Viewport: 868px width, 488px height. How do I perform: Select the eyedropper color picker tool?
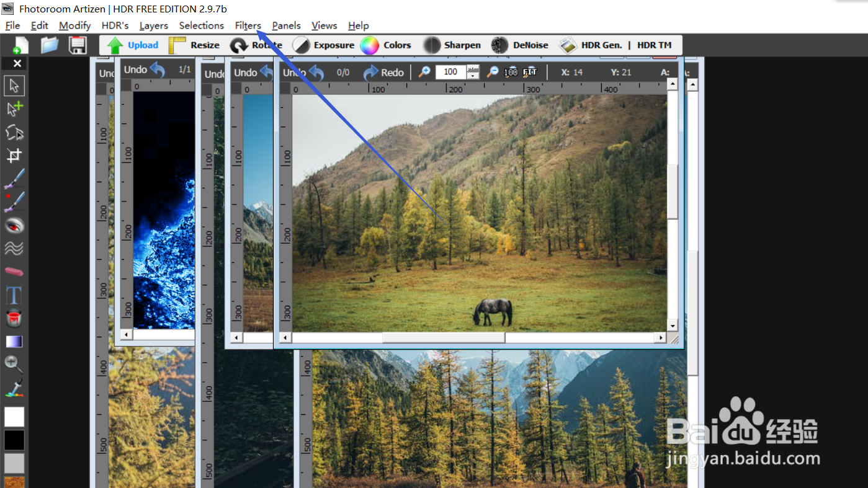pos(14,388)
